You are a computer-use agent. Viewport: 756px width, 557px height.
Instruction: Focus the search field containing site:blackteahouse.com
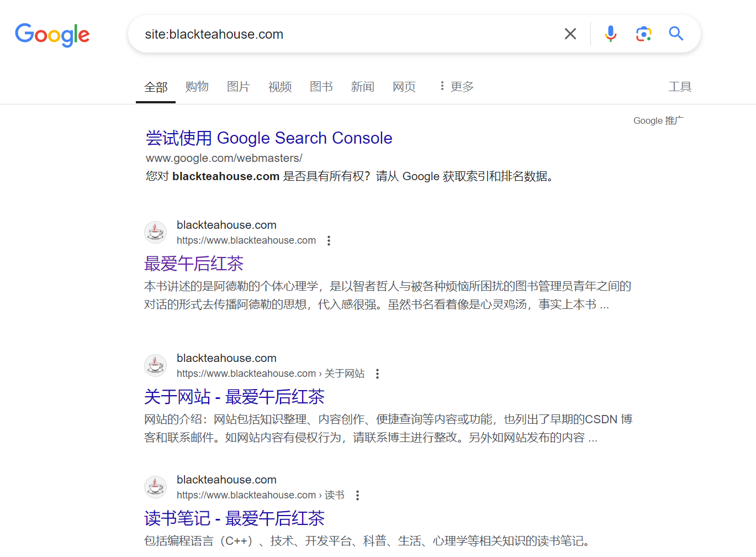pos(348,34)
